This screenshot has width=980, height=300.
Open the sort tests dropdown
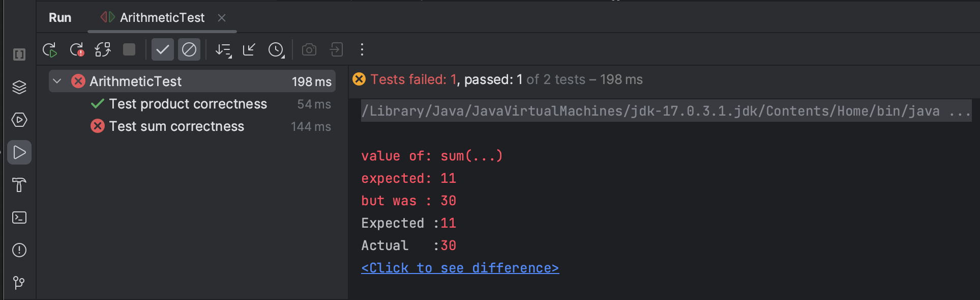pos(223,49)
